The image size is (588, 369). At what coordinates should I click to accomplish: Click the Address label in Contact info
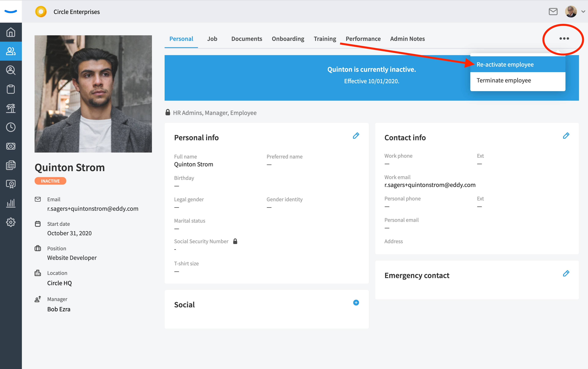pos(393,241)
